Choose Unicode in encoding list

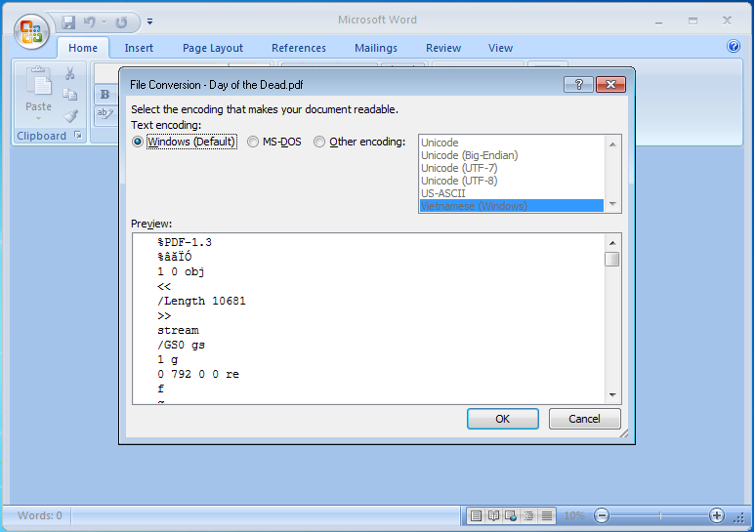512,143
